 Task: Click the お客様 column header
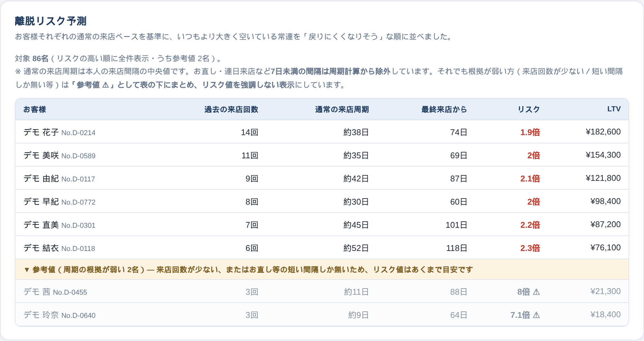tap(35, 109)
